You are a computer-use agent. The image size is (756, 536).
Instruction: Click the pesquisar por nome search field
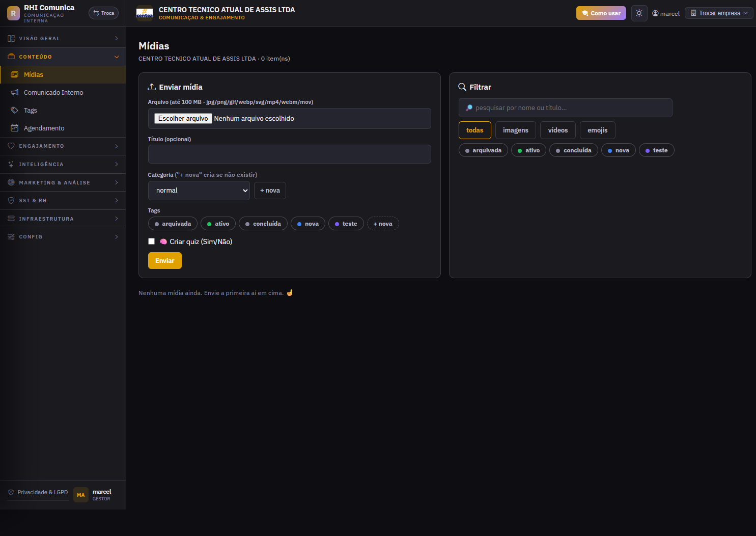(566, 108)
